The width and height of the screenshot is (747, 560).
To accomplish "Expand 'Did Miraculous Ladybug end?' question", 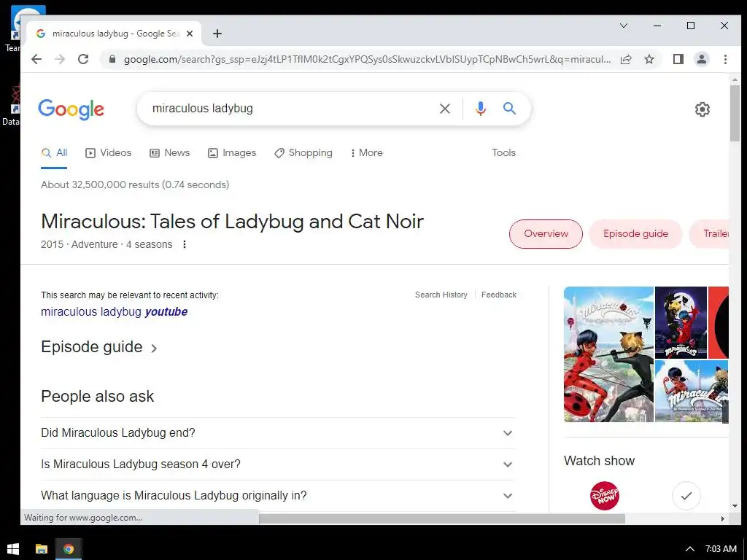I will click(x=279, y=433).
